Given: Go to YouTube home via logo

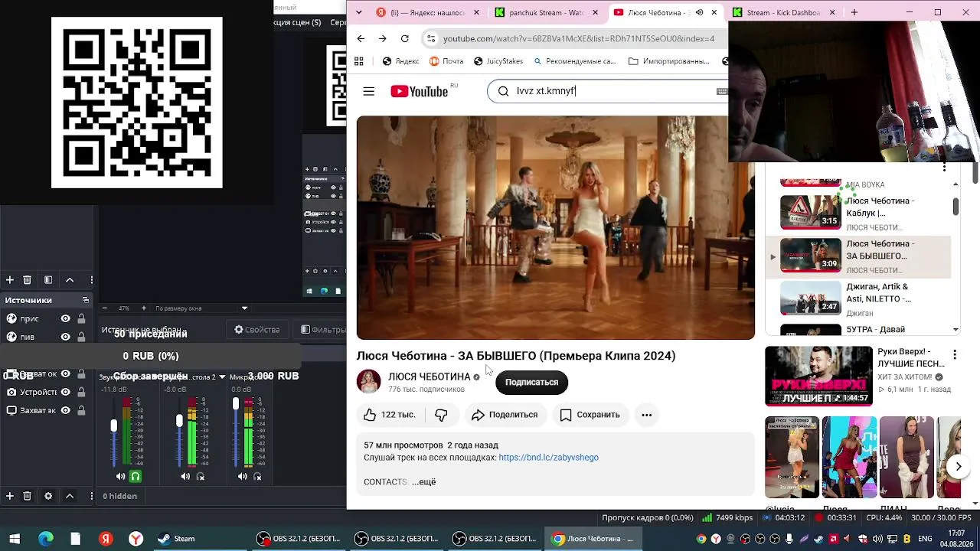Looking at the screenshot, I should tap(420, 92).
